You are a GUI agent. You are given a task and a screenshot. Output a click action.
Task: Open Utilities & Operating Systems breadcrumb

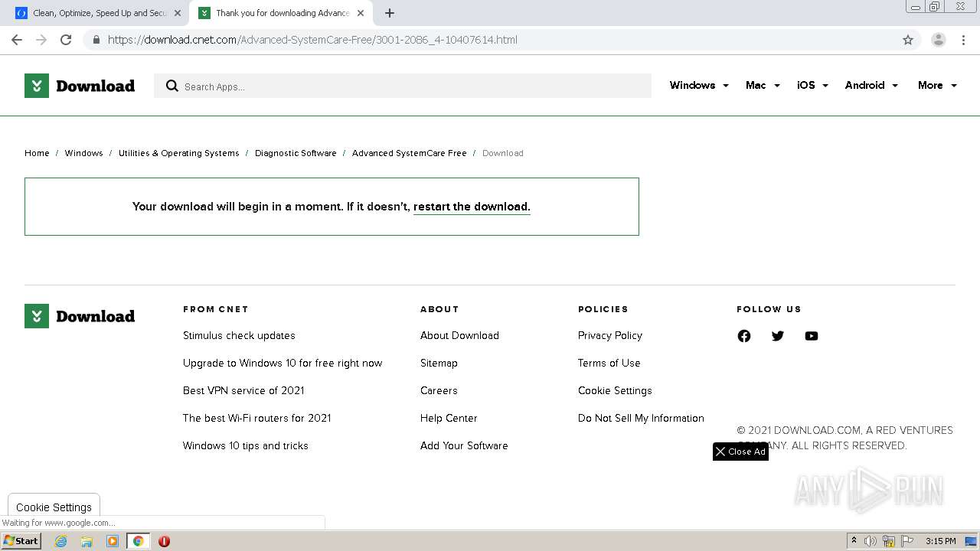point(178,153)
